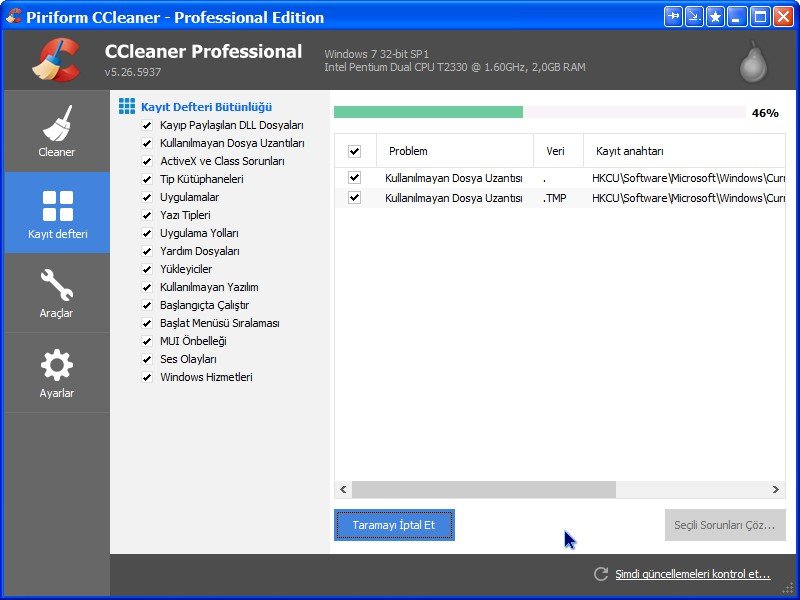The width and height of the screenshot is (800, 600).
Task: Check for updates via Şimdi güncellemeleri kontrol et
Action: point(692,574)
